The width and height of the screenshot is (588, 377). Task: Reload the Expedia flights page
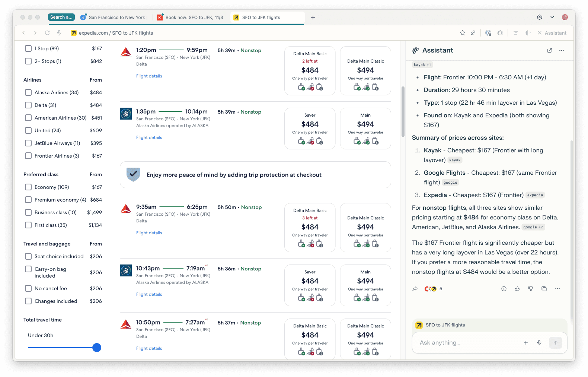(x=47, y=33)
